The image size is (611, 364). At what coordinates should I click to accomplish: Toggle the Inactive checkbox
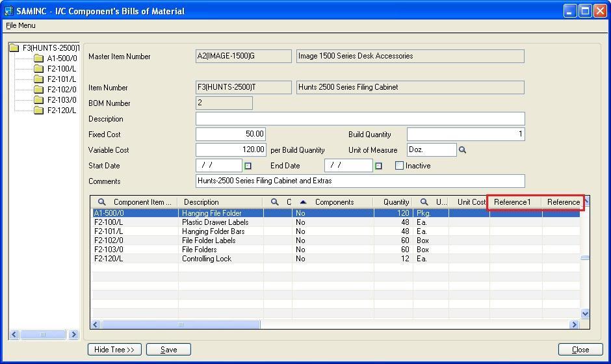tap(399, 165)
